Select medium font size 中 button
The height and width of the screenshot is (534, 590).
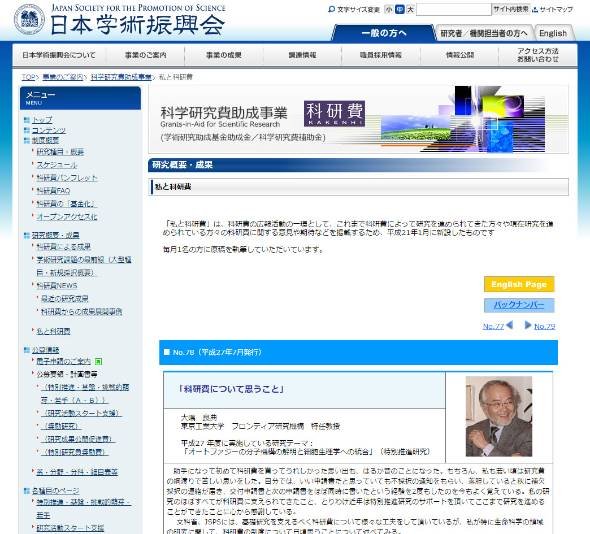point(400,9)
